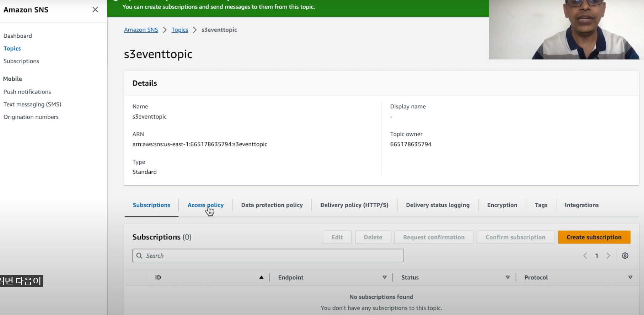This screenshot has width=644, height=315.
Task: Click Name value s3eventtopic in Details
Action: pyautogui.click(x=149, y=116)
